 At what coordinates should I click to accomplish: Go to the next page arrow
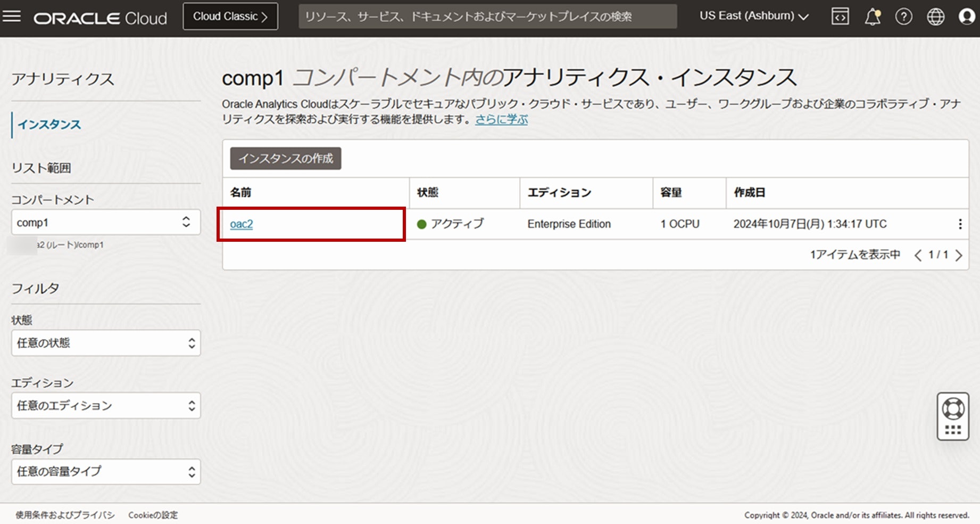959,255
